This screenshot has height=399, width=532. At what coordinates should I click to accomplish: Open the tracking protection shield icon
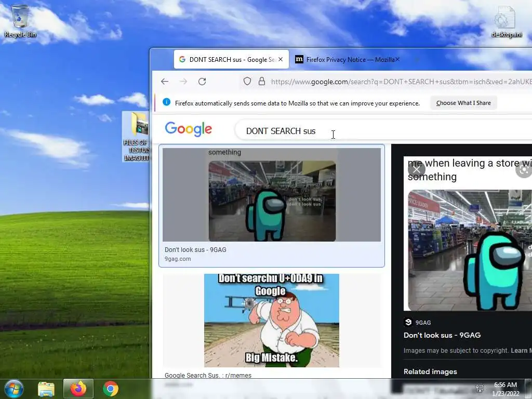[247, 81]
